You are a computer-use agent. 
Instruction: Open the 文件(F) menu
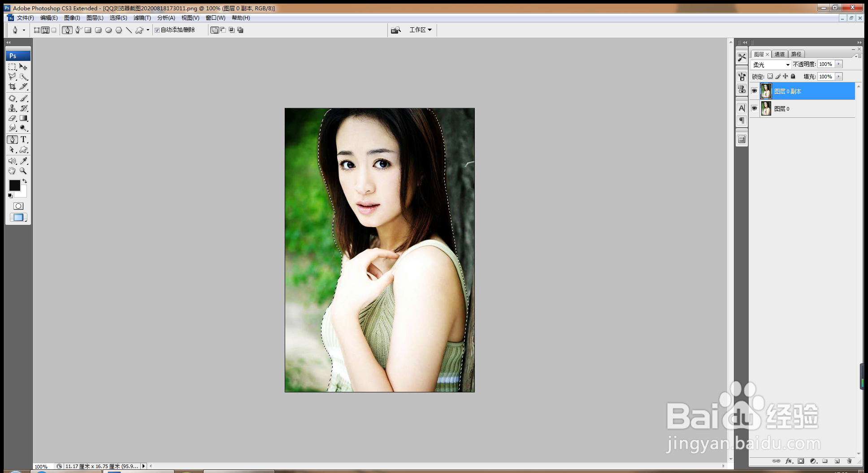click(25, 18)
